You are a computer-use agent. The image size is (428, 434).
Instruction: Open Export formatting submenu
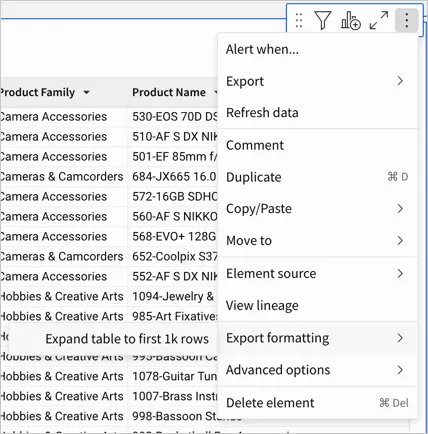[318, 338]
